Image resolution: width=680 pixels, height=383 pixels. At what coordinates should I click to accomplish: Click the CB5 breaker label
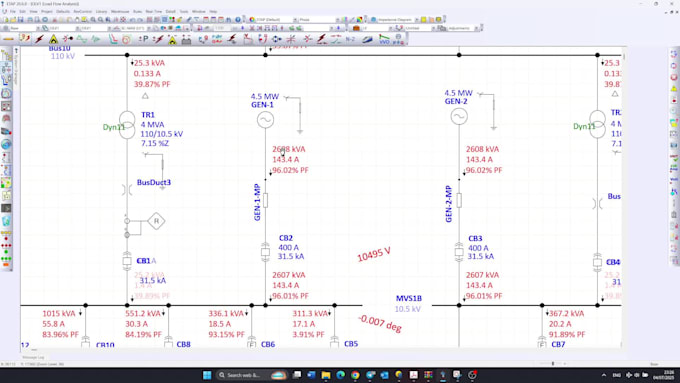(351, 344)
